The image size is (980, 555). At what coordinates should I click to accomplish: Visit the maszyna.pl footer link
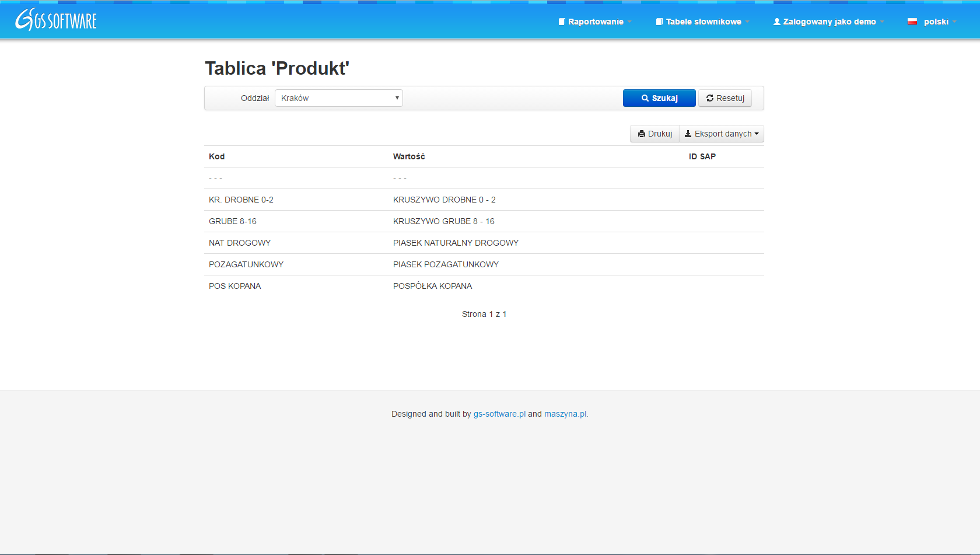[566, 414]
